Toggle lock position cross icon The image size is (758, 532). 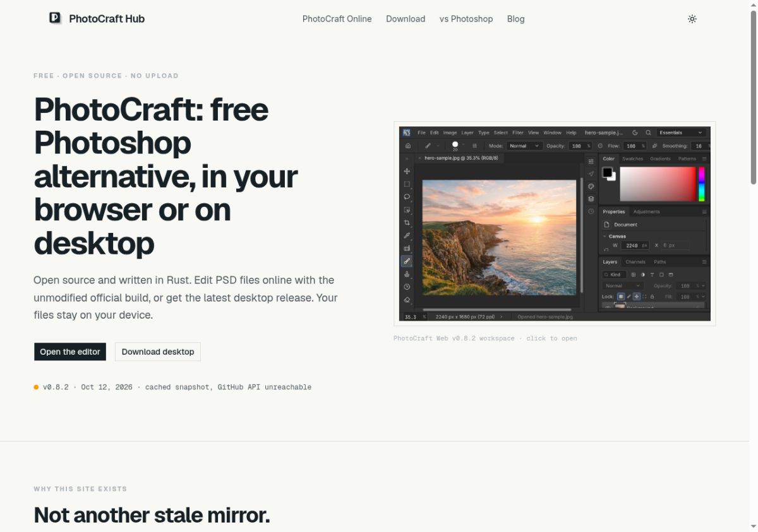(x=637, y=297)
